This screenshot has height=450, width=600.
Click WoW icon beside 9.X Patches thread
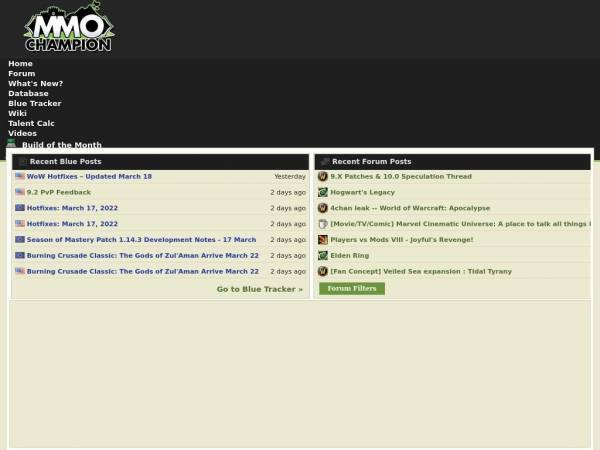(323, 176)
